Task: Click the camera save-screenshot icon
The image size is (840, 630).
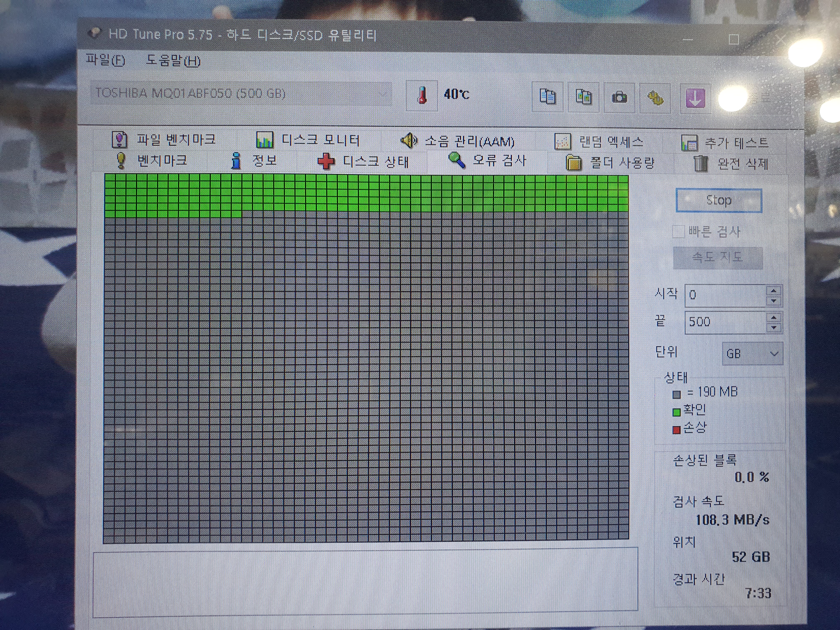Action: pyautogui.click(x=619, y=97)
